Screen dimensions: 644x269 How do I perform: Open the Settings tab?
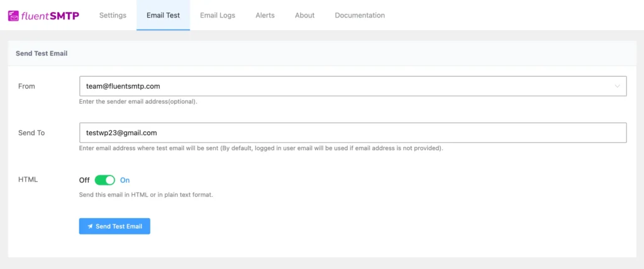tap(113, 15)
